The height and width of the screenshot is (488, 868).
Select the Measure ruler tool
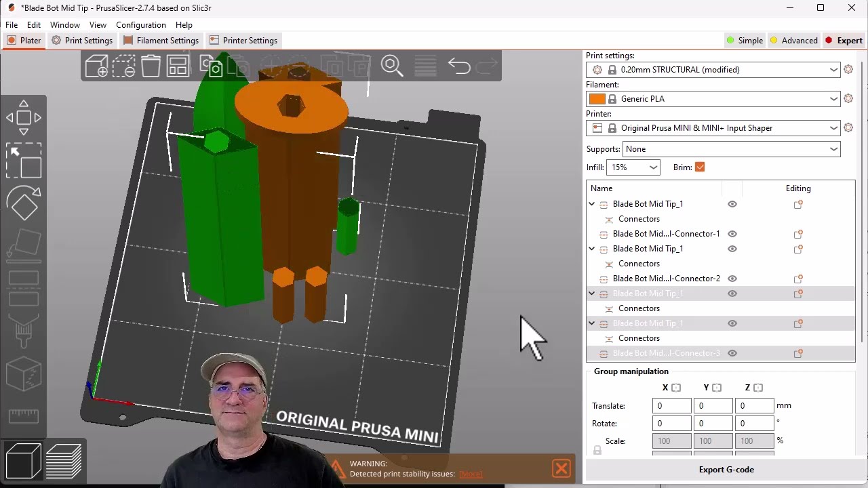click(24, 416)
